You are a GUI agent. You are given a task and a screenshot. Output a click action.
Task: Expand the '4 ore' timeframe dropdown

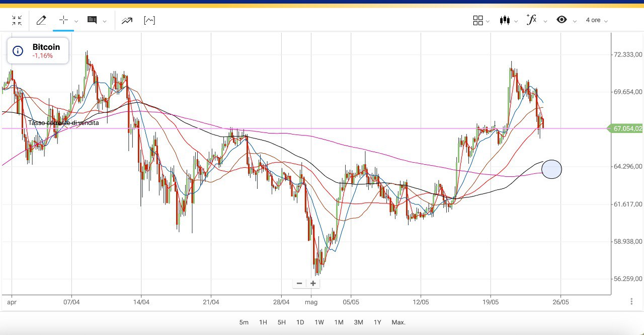pyautogui.click(x=597, y=21)
